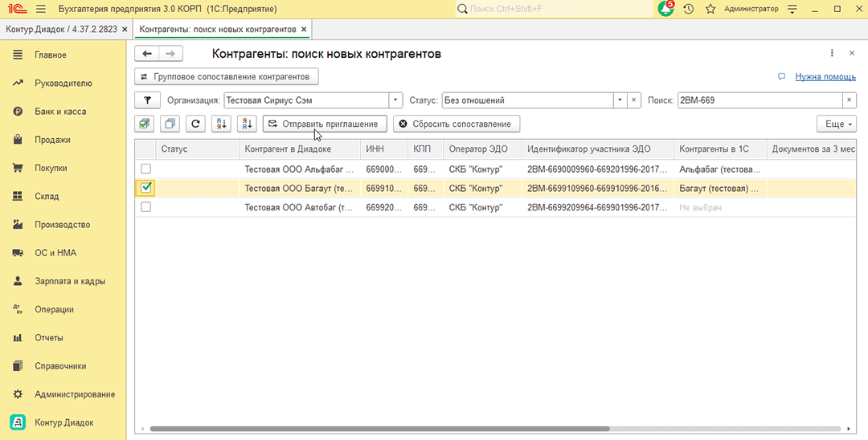Go forward with the right arrow
This screenshot has width=868, height=440.
coord(170,54)
